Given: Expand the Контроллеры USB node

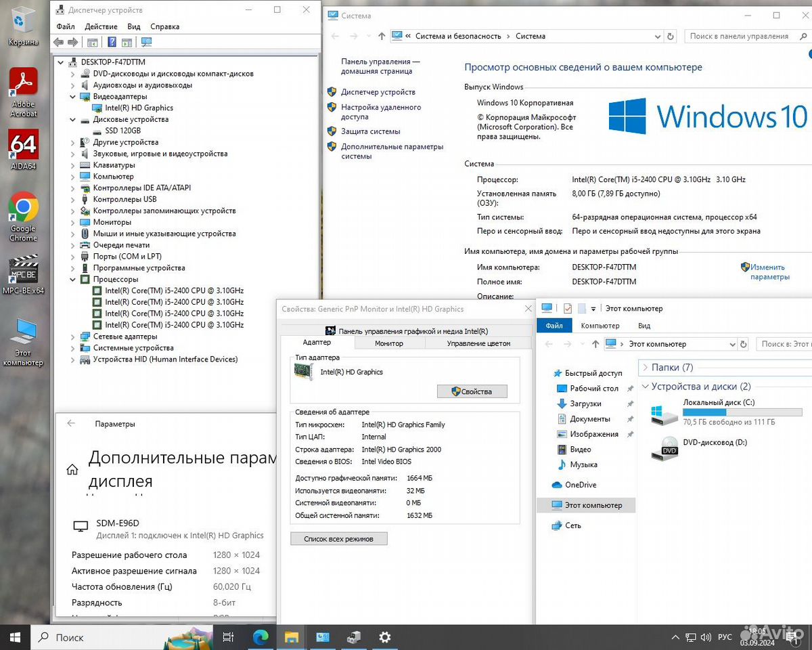Looking at the screenshot, I should click(73, 199).
